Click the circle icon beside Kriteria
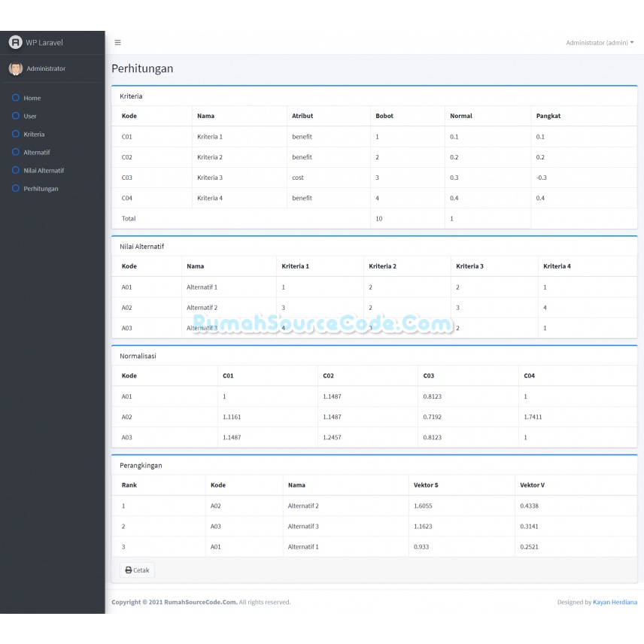644x644 pixels. click(15, 134)
